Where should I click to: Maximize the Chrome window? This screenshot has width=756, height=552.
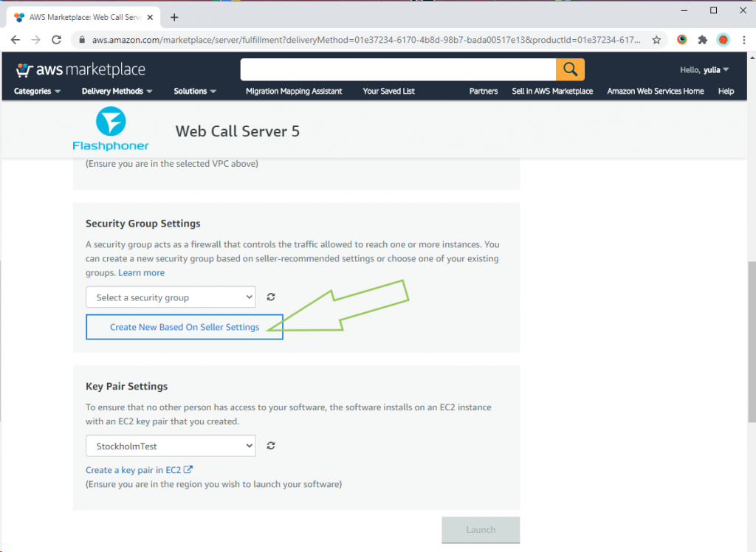[714, 10]
